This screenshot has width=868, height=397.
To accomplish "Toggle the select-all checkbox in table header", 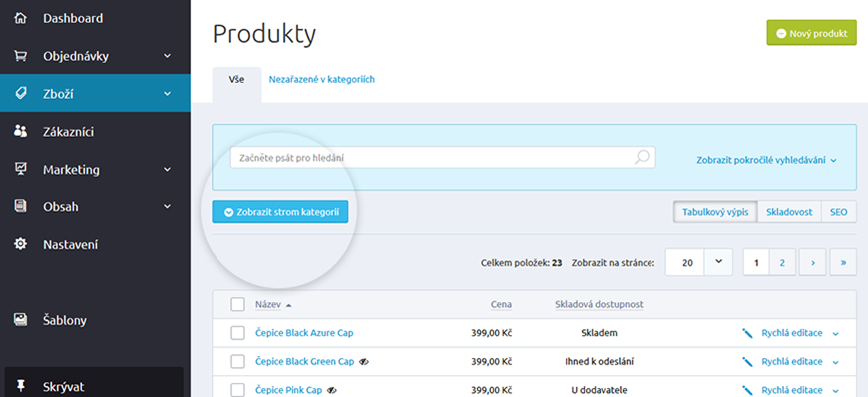I will point(238,304).
